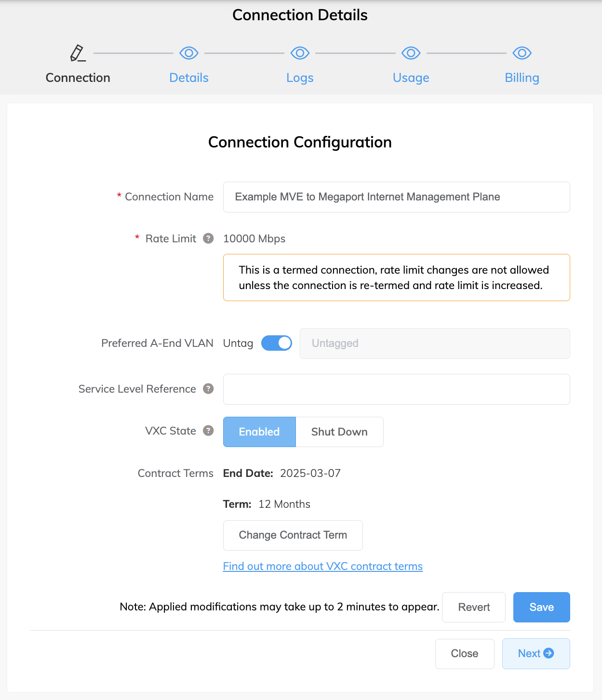This screenshot has height=700, width=602.
Task: Select the Shut Down VXC state
Action: click(x=339, y=432)
